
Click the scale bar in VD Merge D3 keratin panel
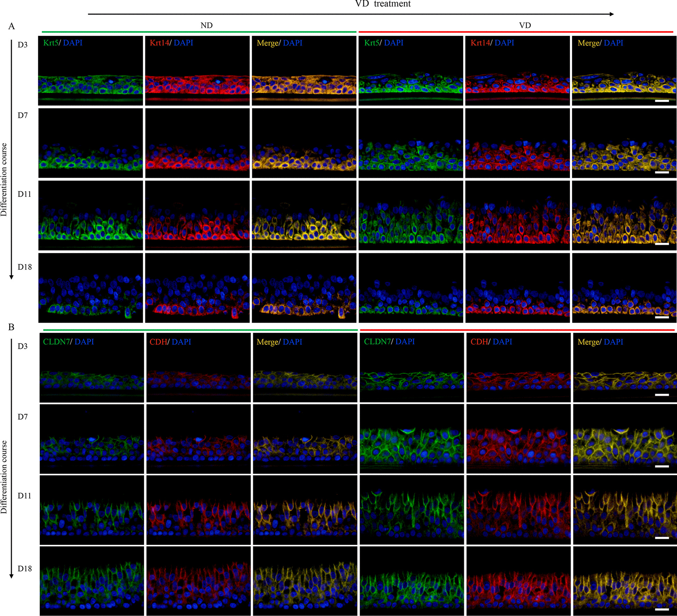(662, 101)
